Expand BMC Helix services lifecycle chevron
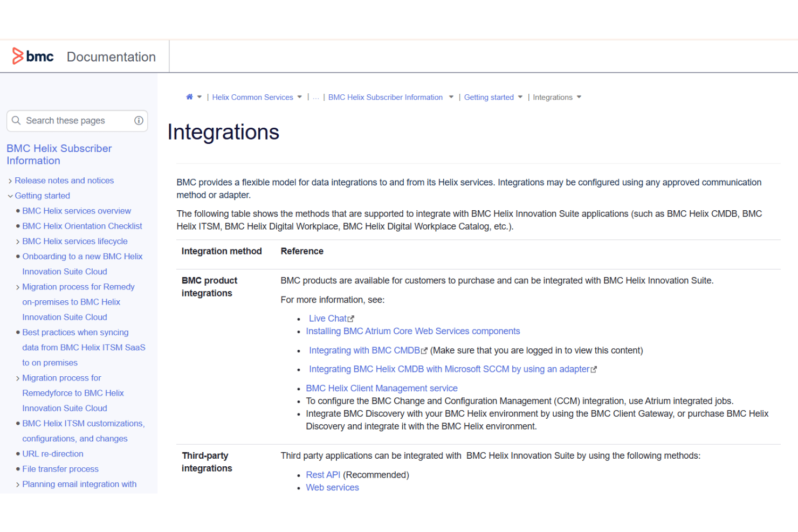This screenshot has height=532, width=798. coord(18,241)
